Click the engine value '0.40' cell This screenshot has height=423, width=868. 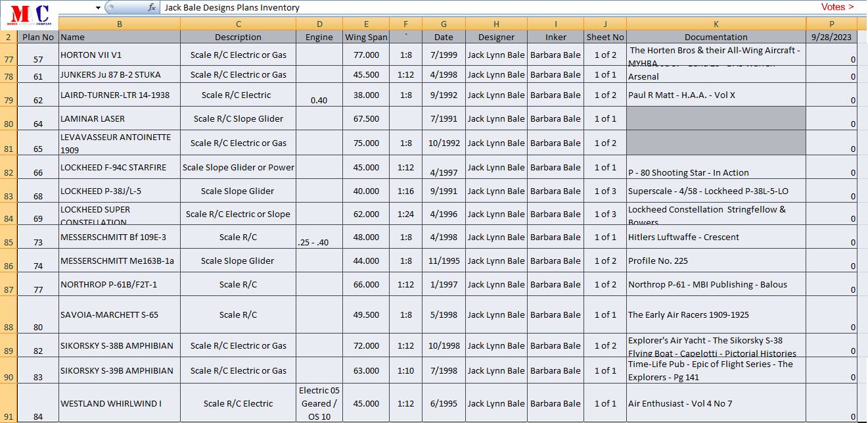319,95
